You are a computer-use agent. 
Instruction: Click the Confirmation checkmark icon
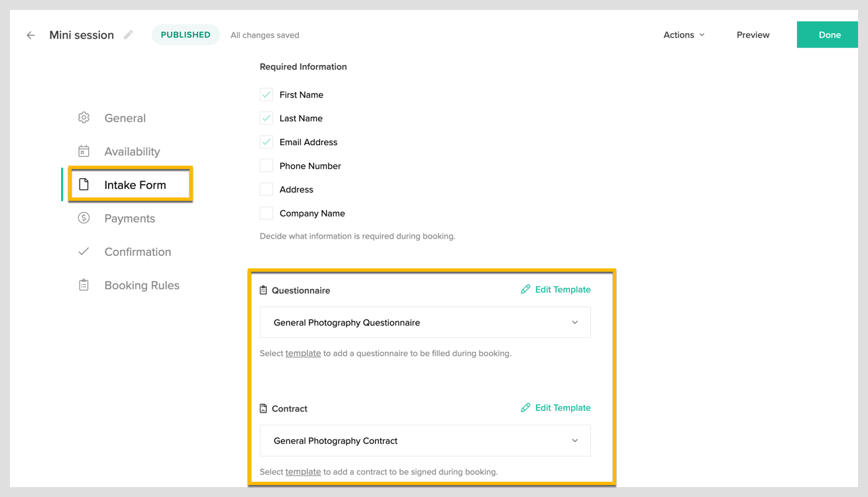[83, 251]
